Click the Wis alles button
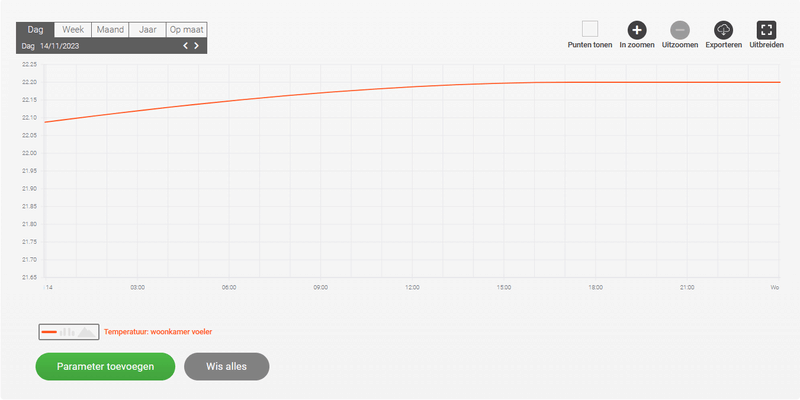The width and height of the screenshot is (800, 400). click(227, 366)
